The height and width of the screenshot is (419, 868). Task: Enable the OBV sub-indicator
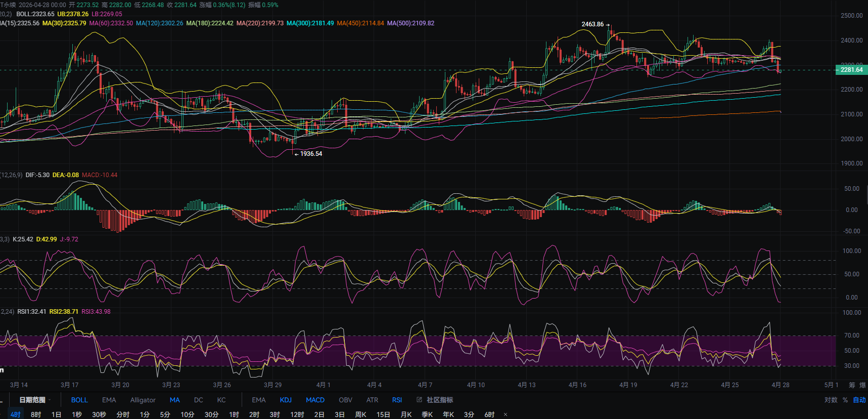coord(345,400)
